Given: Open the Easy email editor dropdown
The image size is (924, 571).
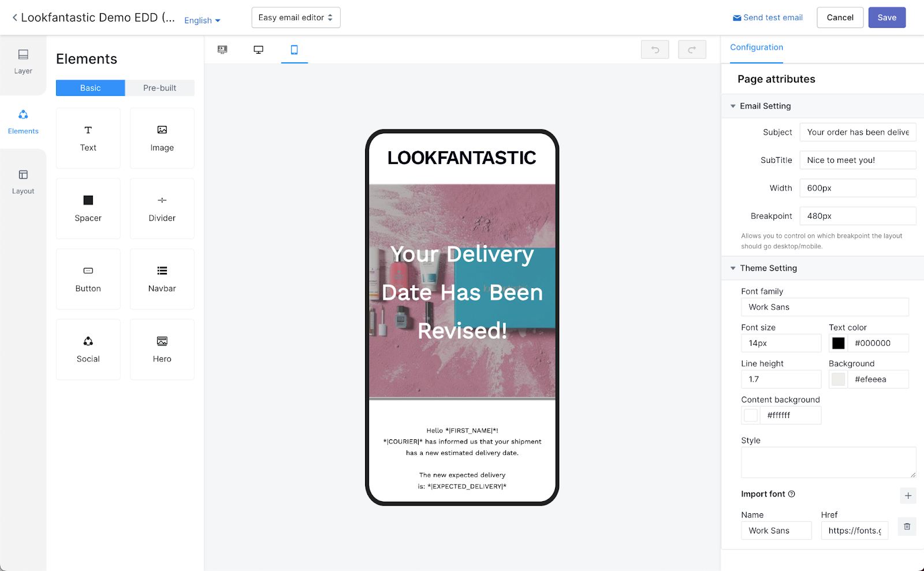Looking at the screenshot, I should point(296,17).
